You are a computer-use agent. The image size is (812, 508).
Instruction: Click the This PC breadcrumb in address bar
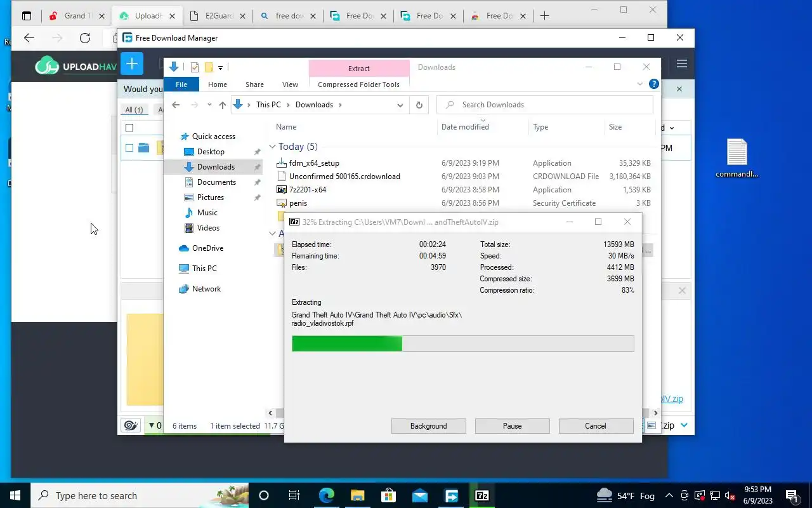point(268,105)
